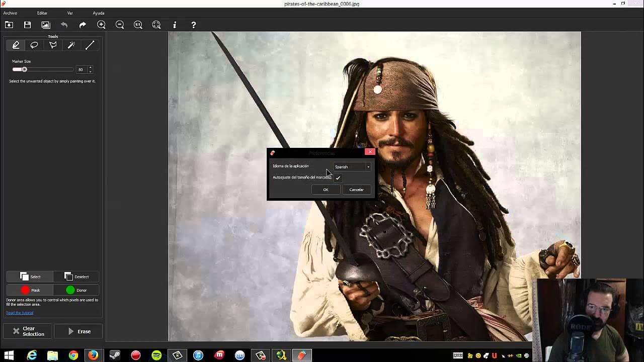The height and width of the screenshot is (362, 644).
Task: Zoom in using magnifier plus icon
Action: click(x=101, y=25)
